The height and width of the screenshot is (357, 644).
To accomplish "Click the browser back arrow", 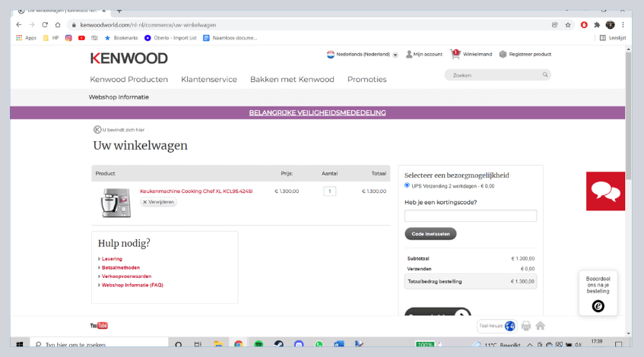I will click(x=19, y=25).
